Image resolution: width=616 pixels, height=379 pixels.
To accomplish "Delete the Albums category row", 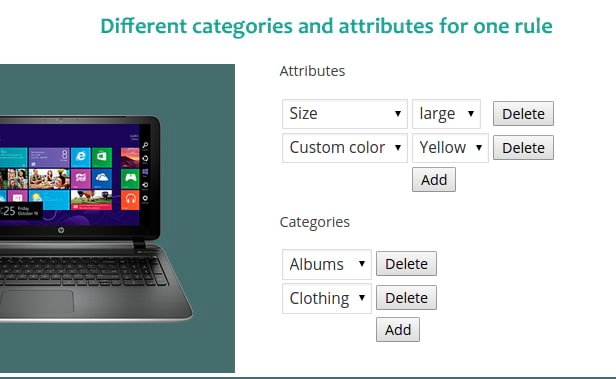I will point(406,264).
